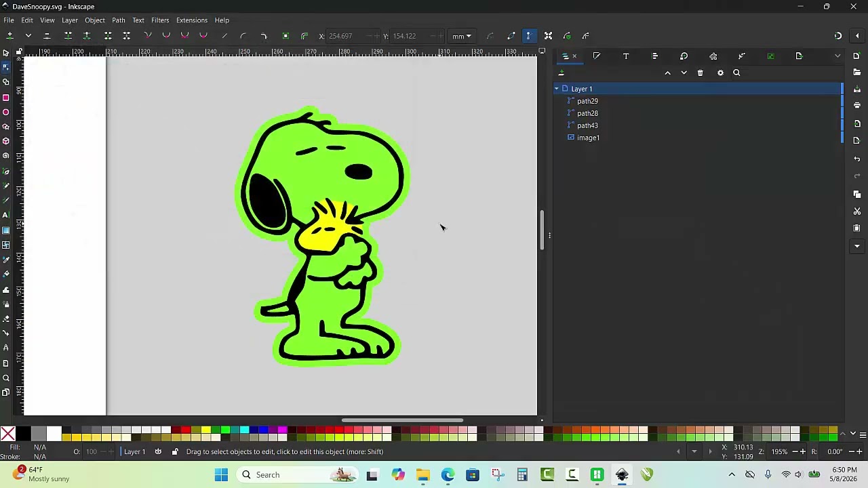Select path29 in the layers list
Image resolution: width=868 pixels, height=488 pixels.
tap(587, 101)
